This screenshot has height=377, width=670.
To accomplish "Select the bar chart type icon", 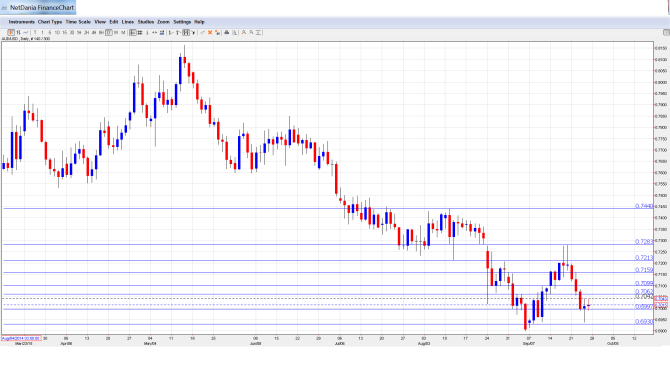I will click(x=18, y=32).
